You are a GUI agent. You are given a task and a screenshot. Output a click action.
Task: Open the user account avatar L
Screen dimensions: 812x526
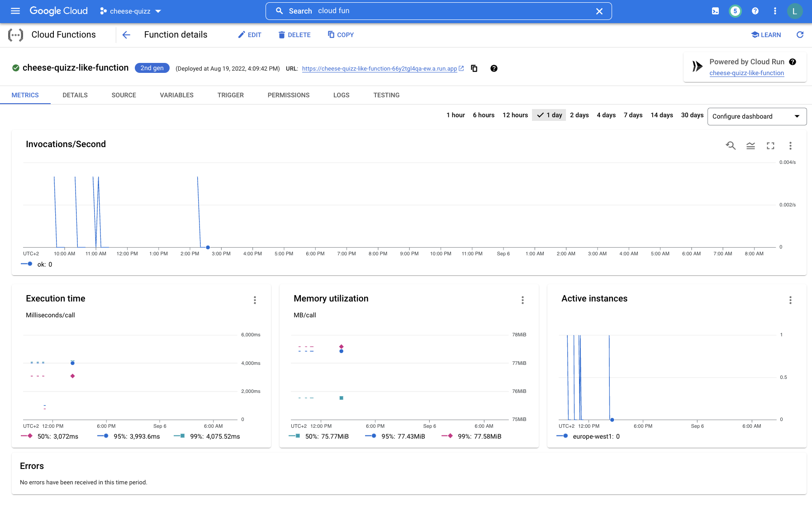tap(795, 11)
